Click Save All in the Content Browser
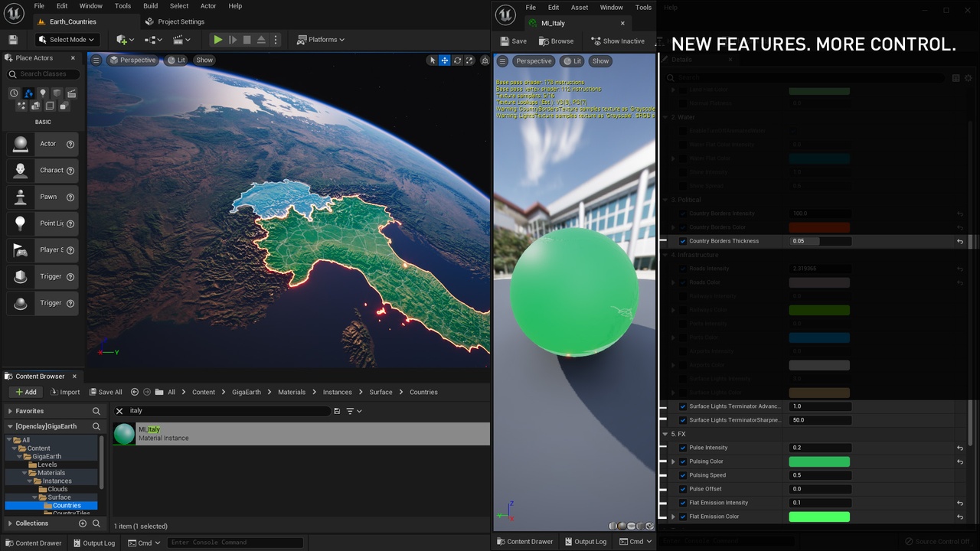Screen dimensions: 980x551 point(106,392)
